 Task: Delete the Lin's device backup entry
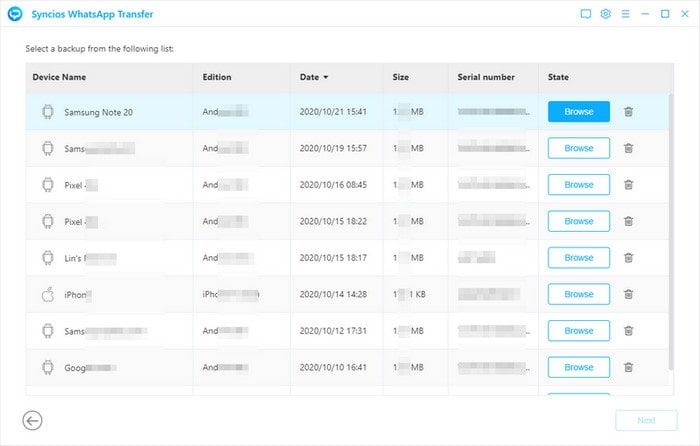pyautogui.click(x=628, y=258)
